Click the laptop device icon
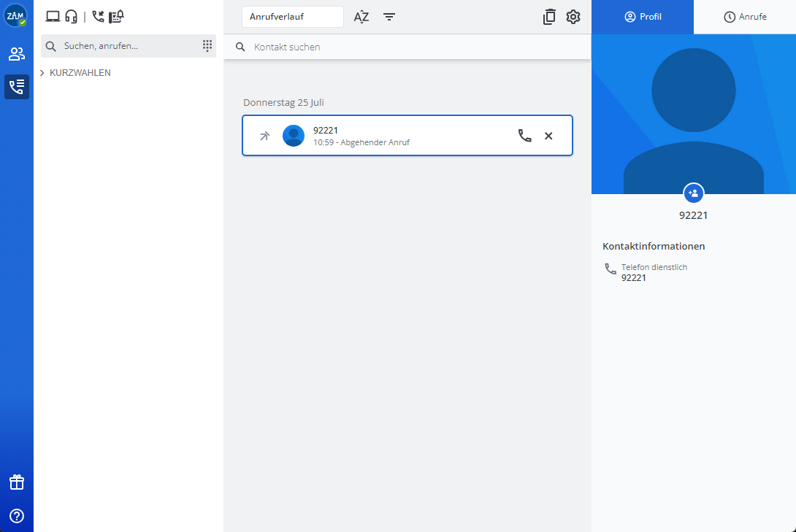 pyautogui.click(x=53, y=16)
